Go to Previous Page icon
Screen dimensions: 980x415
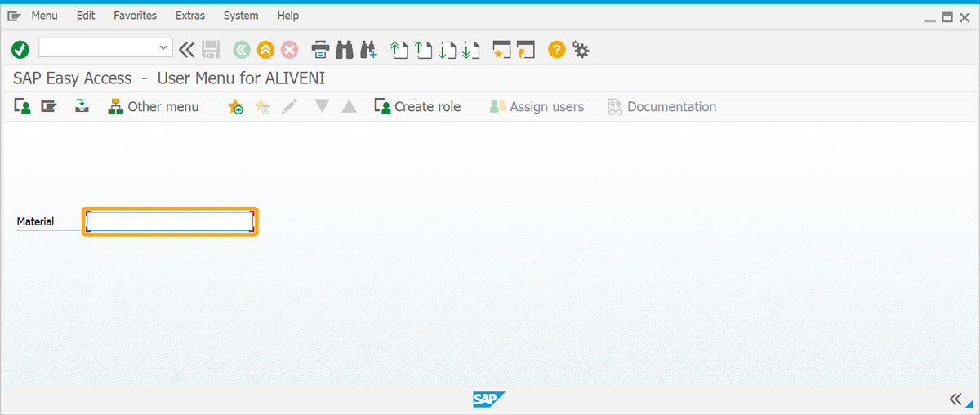point(423,50)
